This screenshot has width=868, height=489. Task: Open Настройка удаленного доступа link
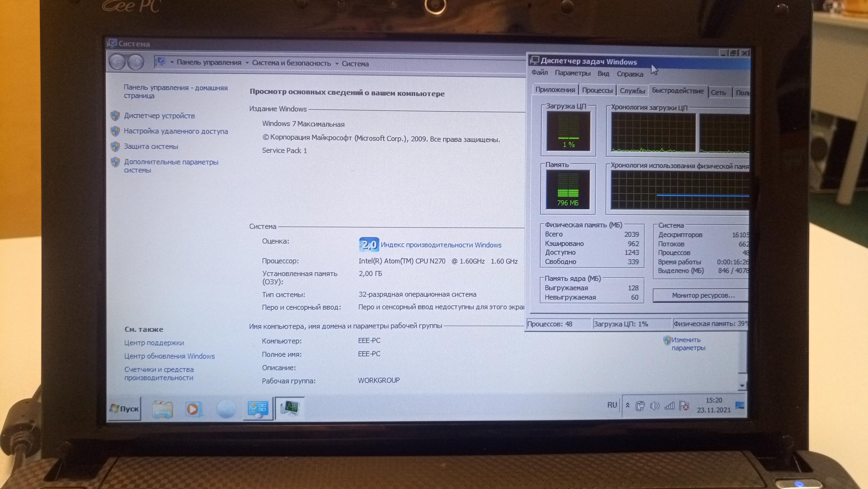(176, 131)
